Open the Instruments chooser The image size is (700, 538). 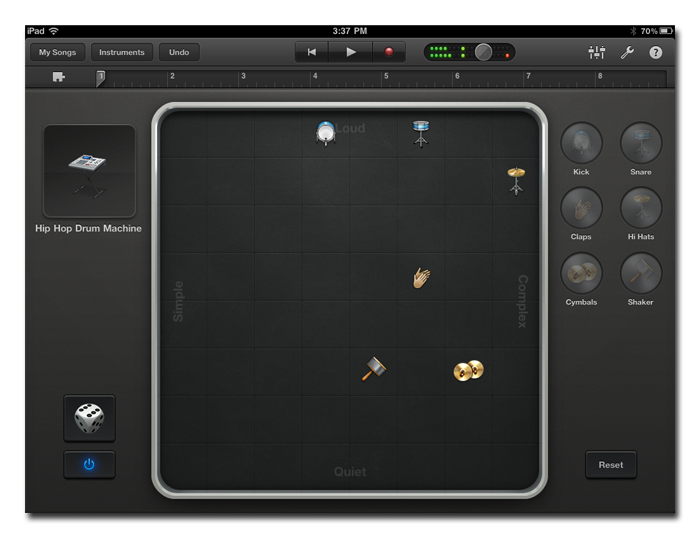[x=122, y=52]
